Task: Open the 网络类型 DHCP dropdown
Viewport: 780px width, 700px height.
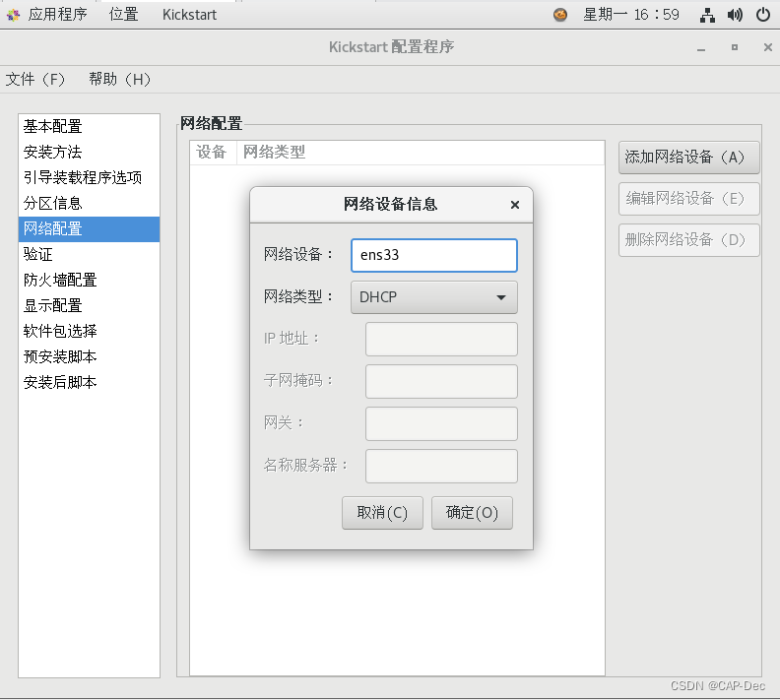Action: [434, 297]
